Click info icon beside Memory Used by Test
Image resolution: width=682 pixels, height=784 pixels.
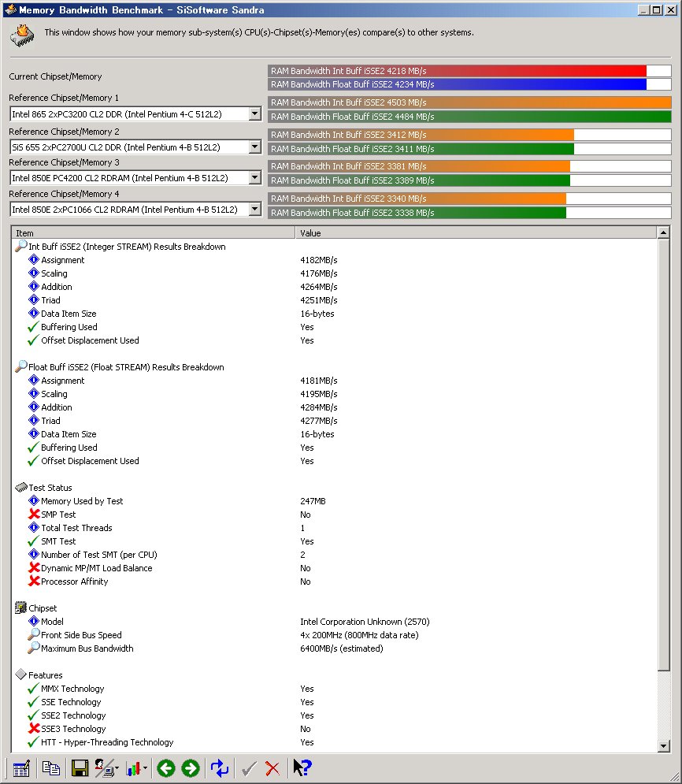pos(34,500)
